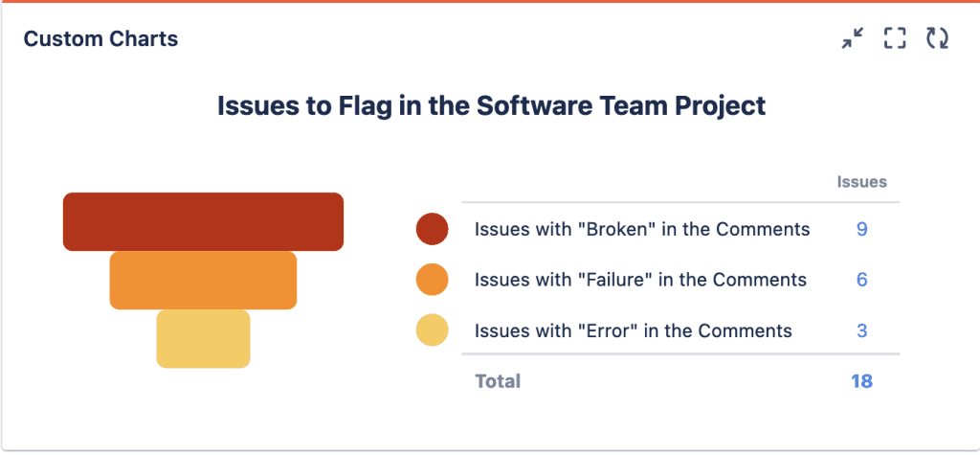
Task: Click the 'Issues with "Broken" in the Comments' label
Action: (x=642, y=229)
